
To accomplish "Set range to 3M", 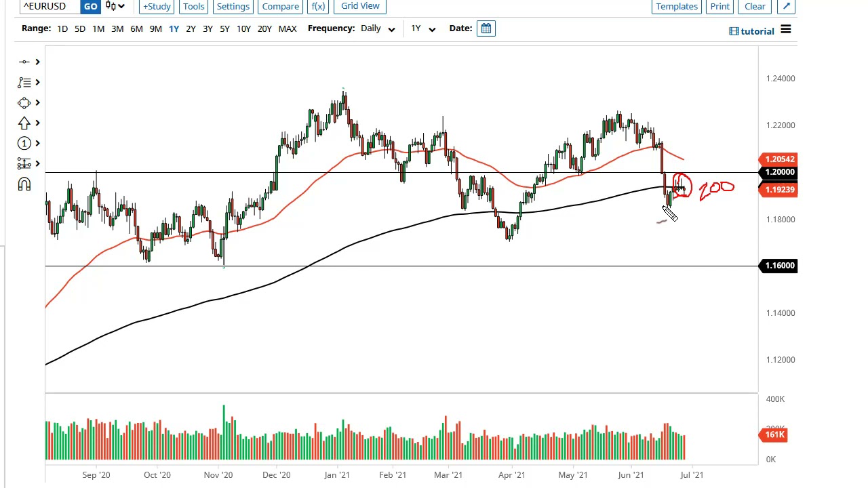I will tap(117, 28).
